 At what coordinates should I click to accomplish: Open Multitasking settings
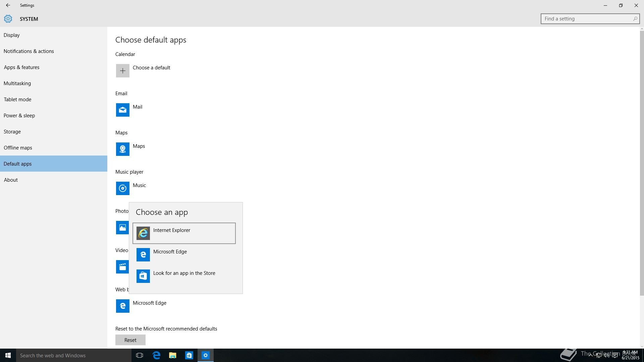coord(54,83)
